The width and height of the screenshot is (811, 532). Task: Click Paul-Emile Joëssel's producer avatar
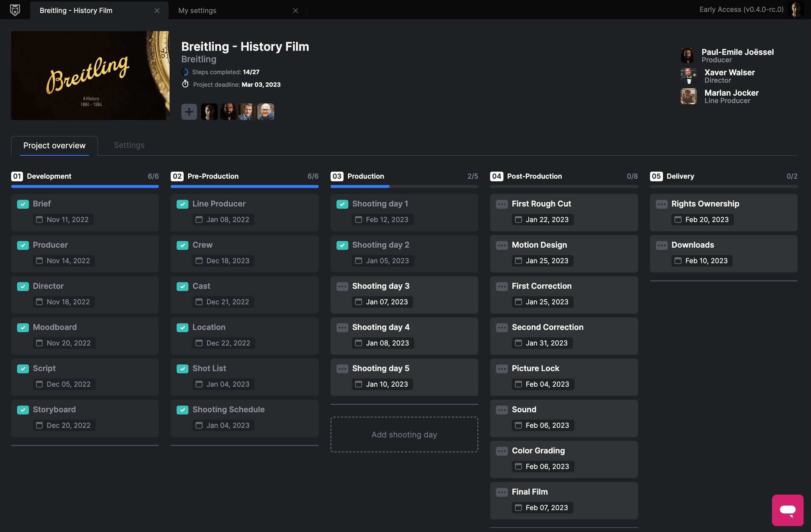coord(687,55)
